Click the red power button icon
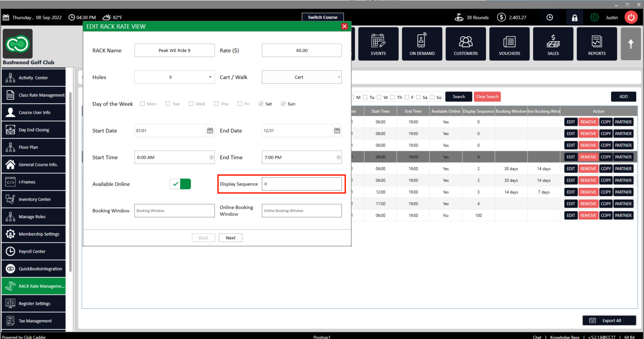The height and width of the screenshot is (339, 644). (630, 17)
